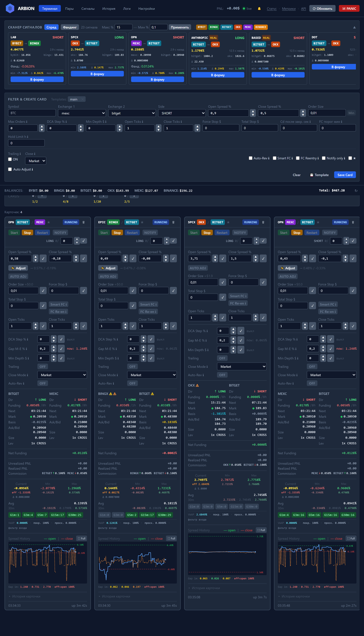Open the Метрики link
This screenshot has height=636, width=364.
[289, 9]
